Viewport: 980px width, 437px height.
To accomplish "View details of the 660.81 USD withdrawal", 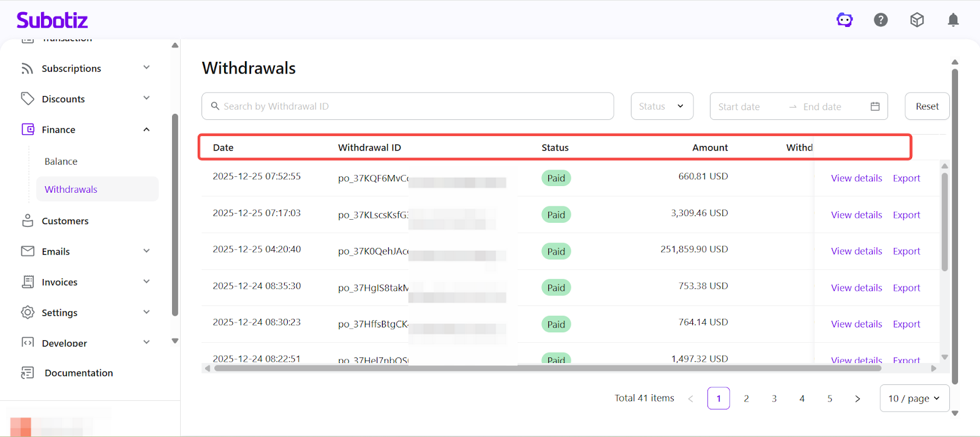I will click(856, 178).
